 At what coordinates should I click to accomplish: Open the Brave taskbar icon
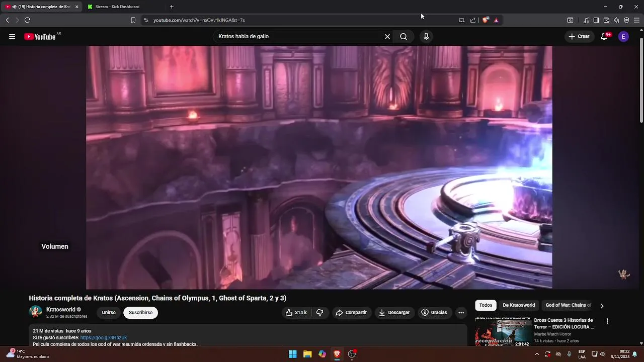coord(337,354)
